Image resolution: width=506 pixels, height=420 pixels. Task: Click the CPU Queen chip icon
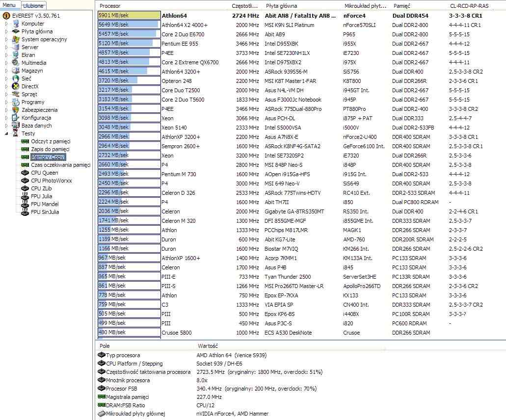coord(25,173)
